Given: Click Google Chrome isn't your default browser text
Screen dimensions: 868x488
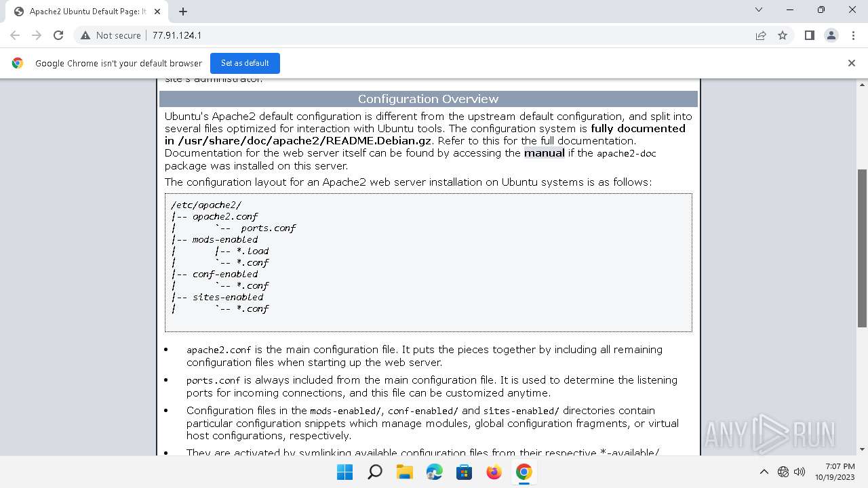Looking at the screenshot, I should tap(119, 63).
